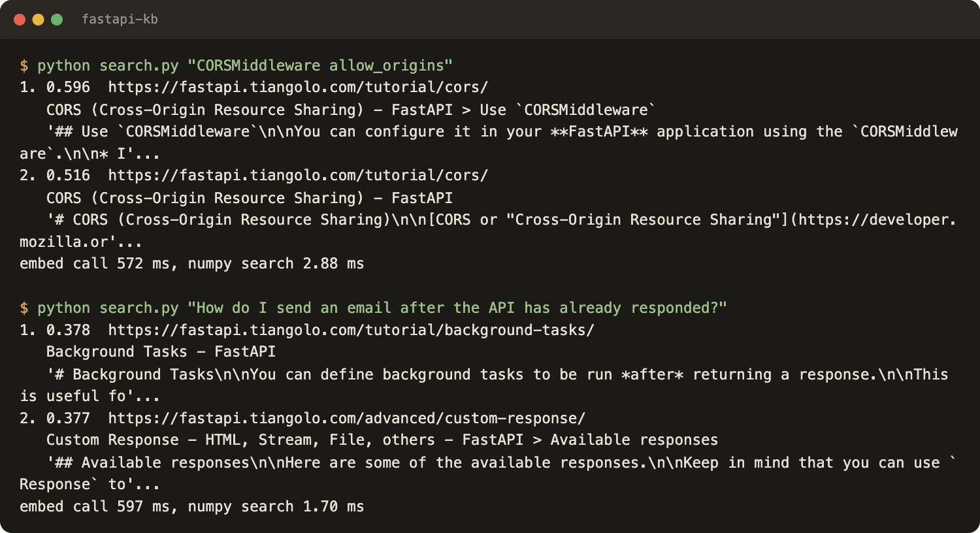Click the score 0.516
This screenshot has width=980, height=533.
tap(68, 176)
